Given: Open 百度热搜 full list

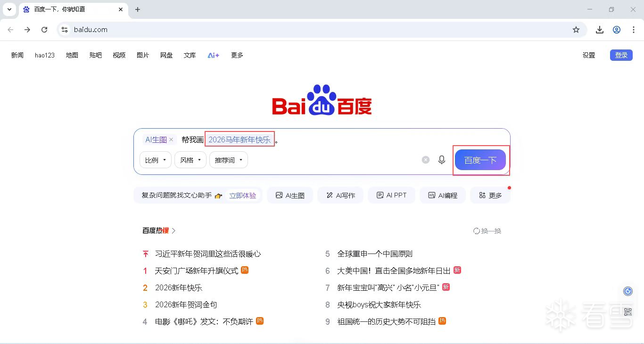Looking at the screenshot, I should coord(159,231).
